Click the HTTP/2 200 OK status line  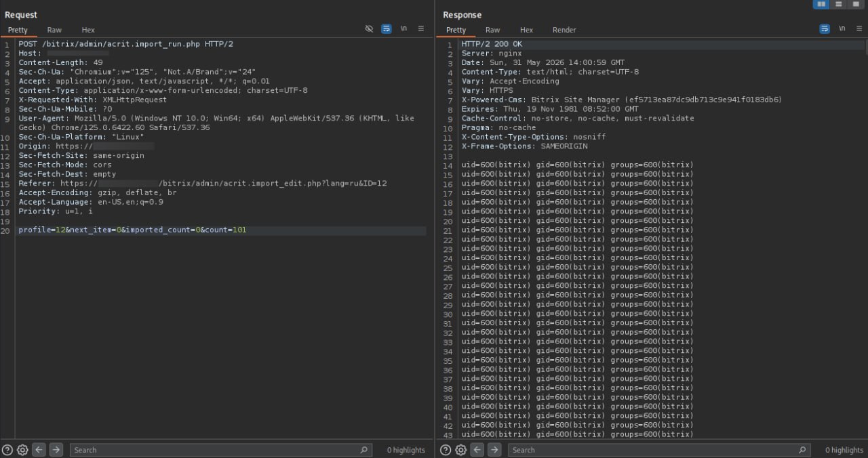492,44
